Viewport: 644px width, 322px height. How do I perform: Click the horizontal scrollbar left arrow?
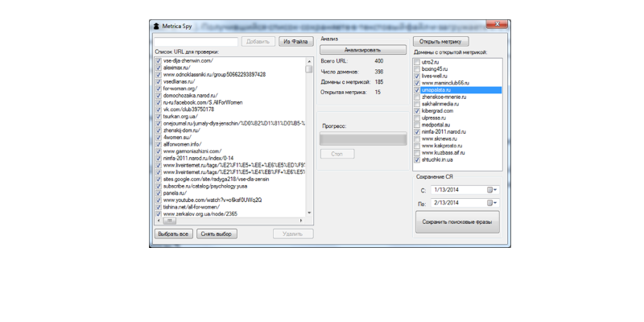[x=158, y=221]
